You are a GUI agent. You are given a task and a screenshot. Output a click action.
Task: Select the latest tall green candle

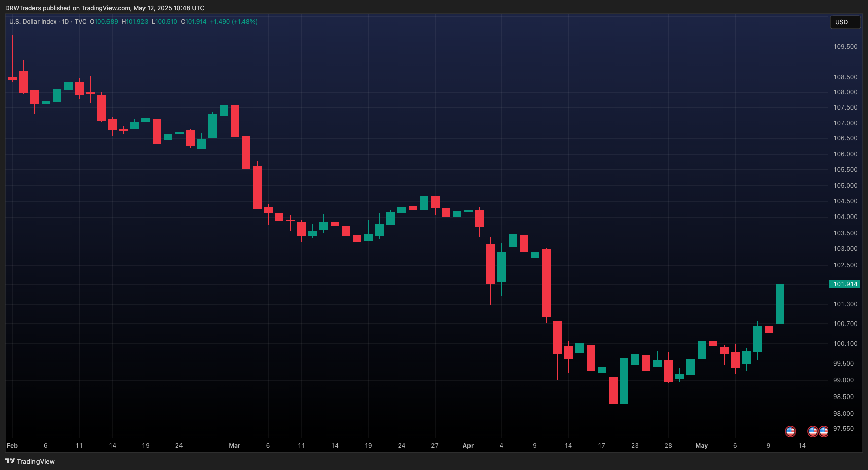pos(780,304)
